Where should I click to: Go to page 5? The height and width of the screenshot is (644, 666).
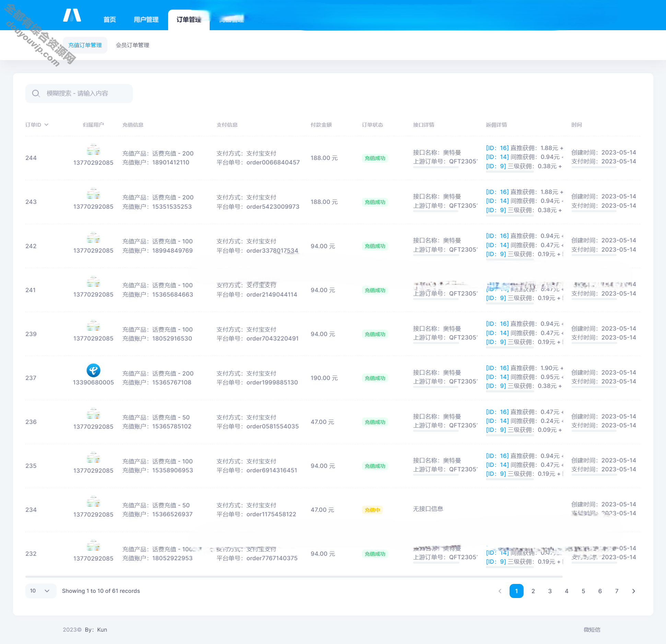pyautogui.click(x=583, y=591)
